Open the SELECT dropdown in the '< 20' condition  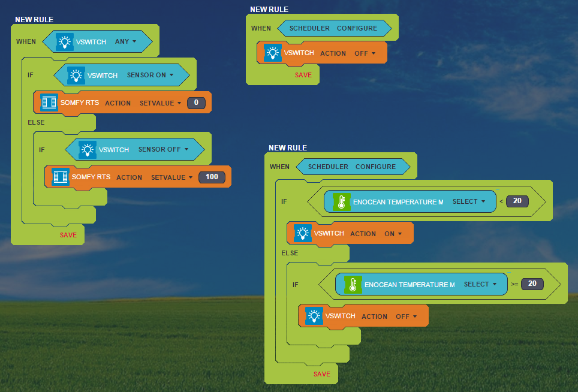point(469,201)
